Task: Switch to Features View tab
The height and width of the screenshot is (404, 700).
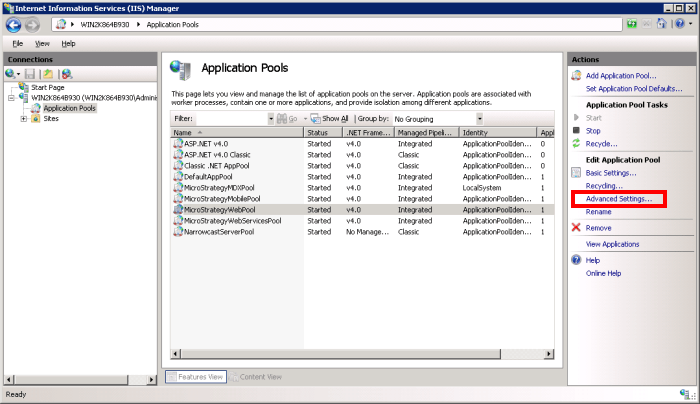Action: (x=196, y=377)
